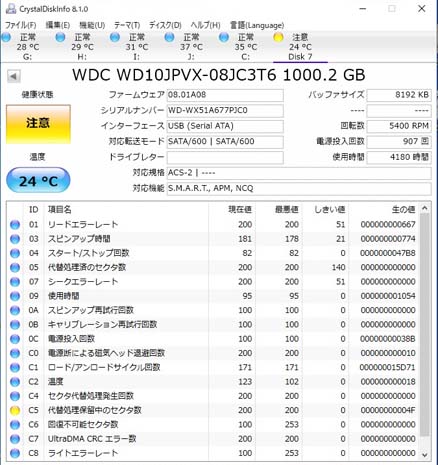Select drive H: status icon
The height and width of the screenshot is (465, 438).
coord(60,37)
